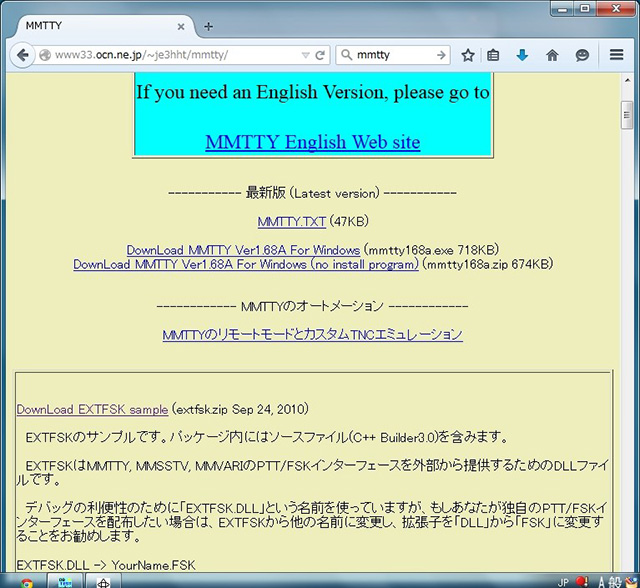
Task: Click the '(47KB)' file size text
Action: [349, 222]
